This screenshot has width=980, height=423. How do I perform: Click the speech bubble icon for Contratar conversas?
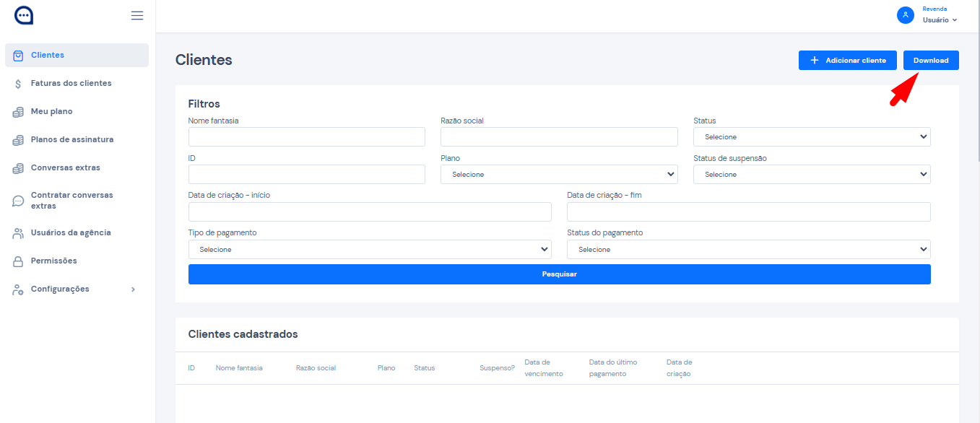click(x=18, y=201)
